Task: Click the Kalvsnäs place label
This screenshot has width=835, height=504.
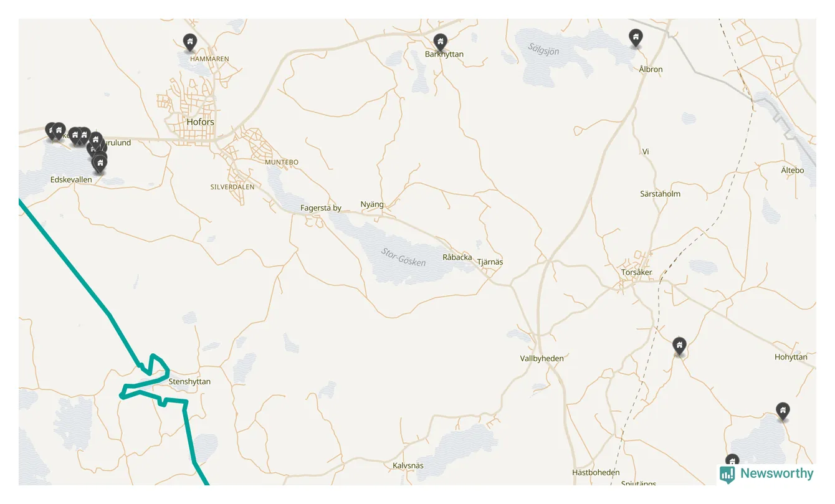Action: [408, 465]
